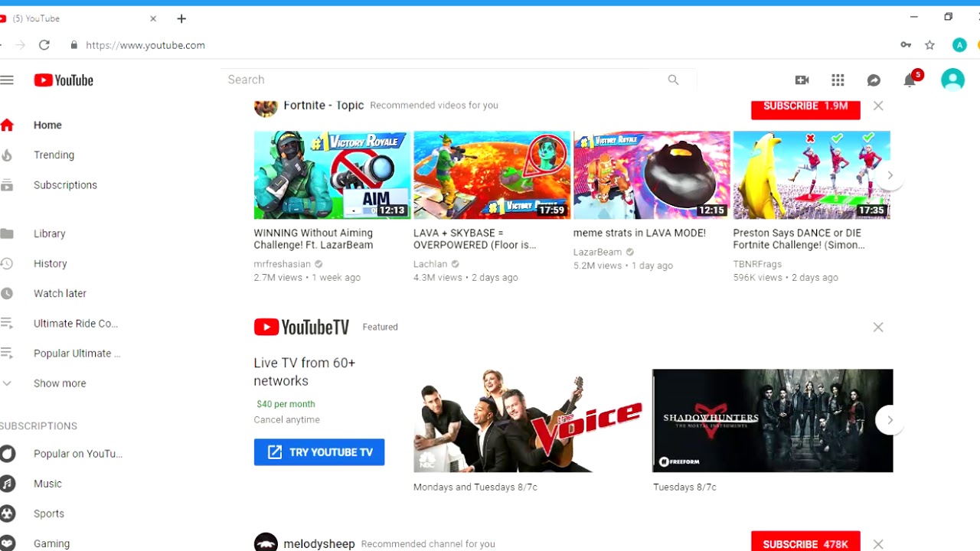Image resolution: width=980 pixels, height=551 pixels.
Task: Show next Fortnite videos with arrow
Action: (890, 175)
